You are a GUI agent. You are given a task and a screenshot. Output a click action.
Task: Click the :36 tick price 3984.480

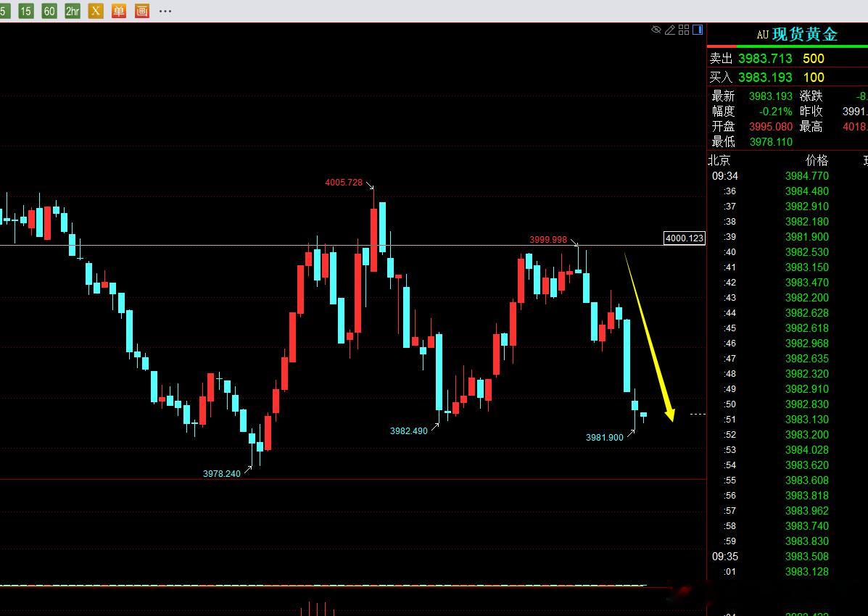pyautogui.click(x=806, y=191)
